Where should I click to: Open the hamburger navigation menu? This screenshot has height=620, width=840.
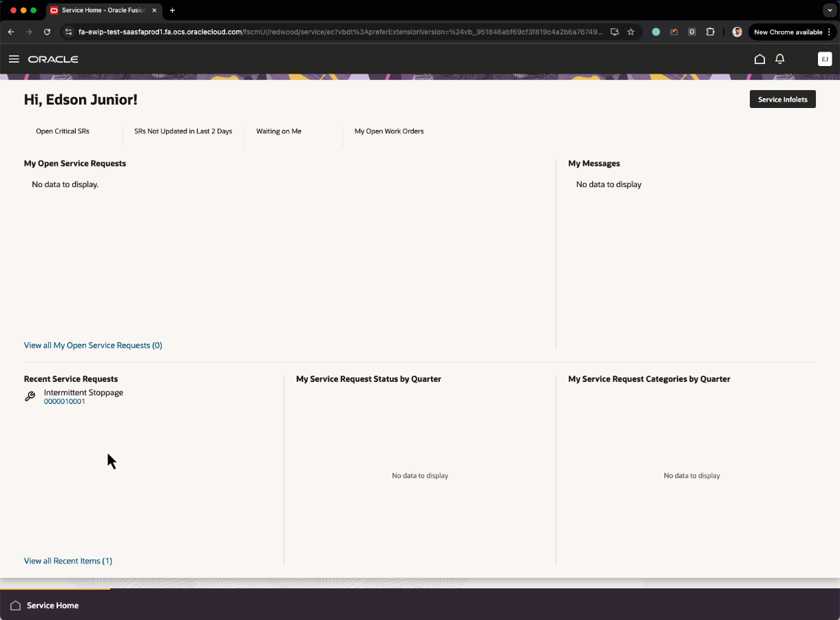[x=13, y=59]
